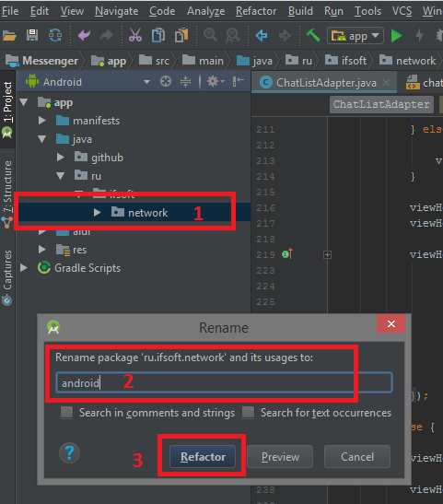
Task: Click the Forward navigation arrow
Action: (285, 35)
